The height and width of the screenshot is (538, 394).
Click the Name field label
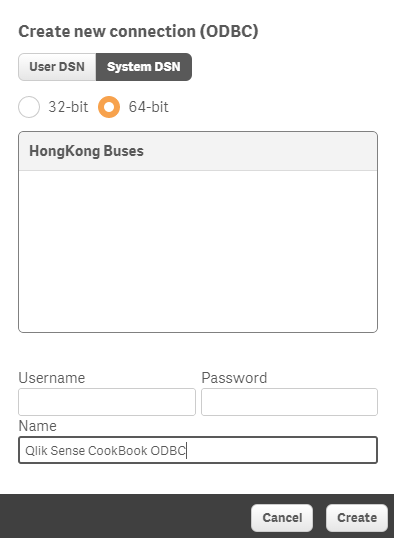pos(37,426)
